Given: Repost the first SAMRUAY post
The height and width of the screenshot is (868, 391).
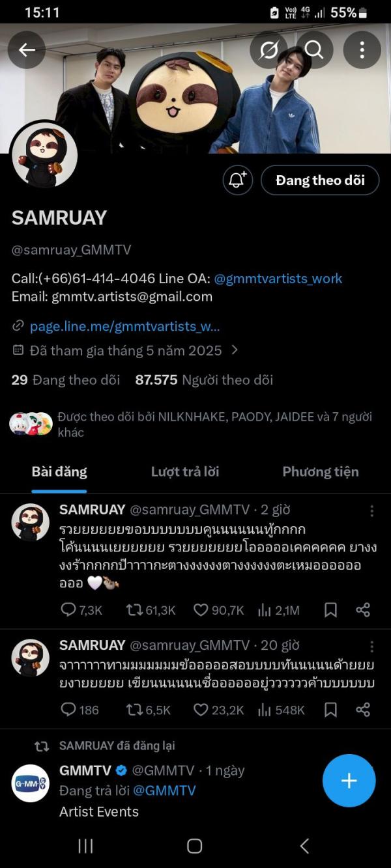Looking at the screenshot, I should (134, 610).
